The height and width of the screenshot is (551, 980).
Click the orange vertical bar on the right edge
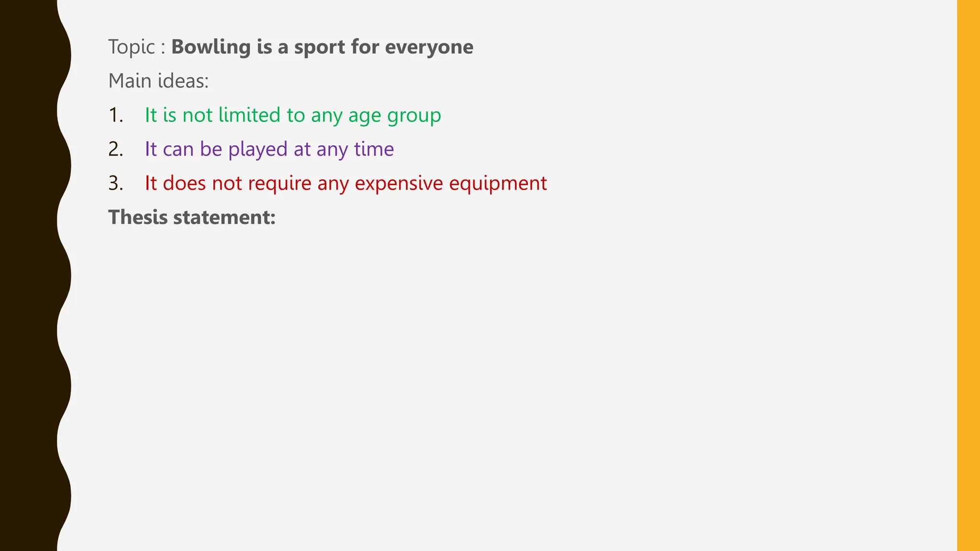click(968, 275)
